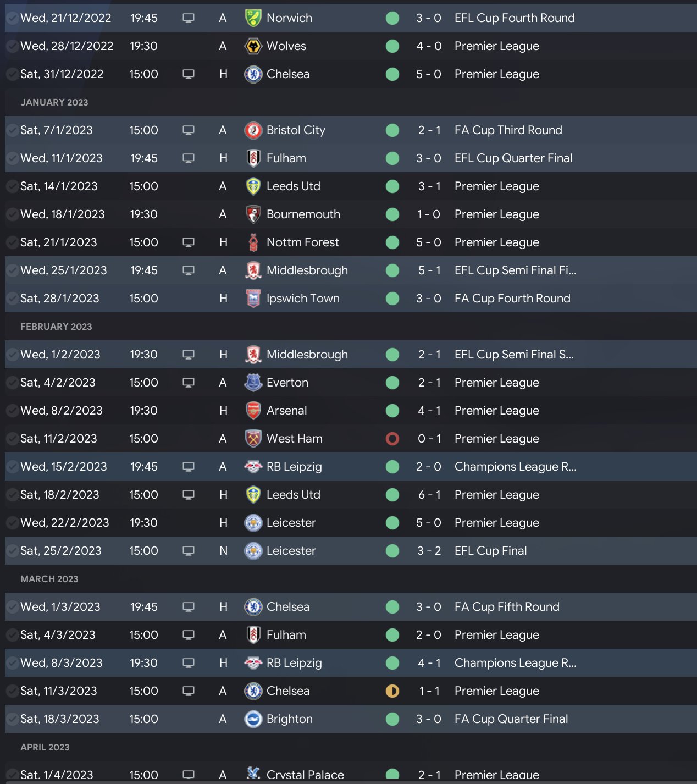This screenshot has width=697, height=784.
Task: Toggle checkmark beside Wed 21/12/2022 fixture
Action: coord(12,18)
